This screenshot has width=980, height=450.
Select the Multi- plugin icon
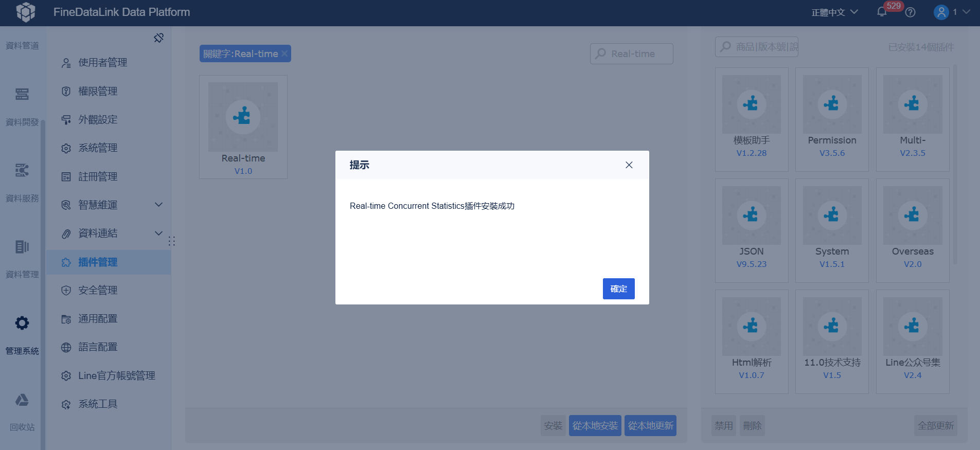[x=913, y=104]
